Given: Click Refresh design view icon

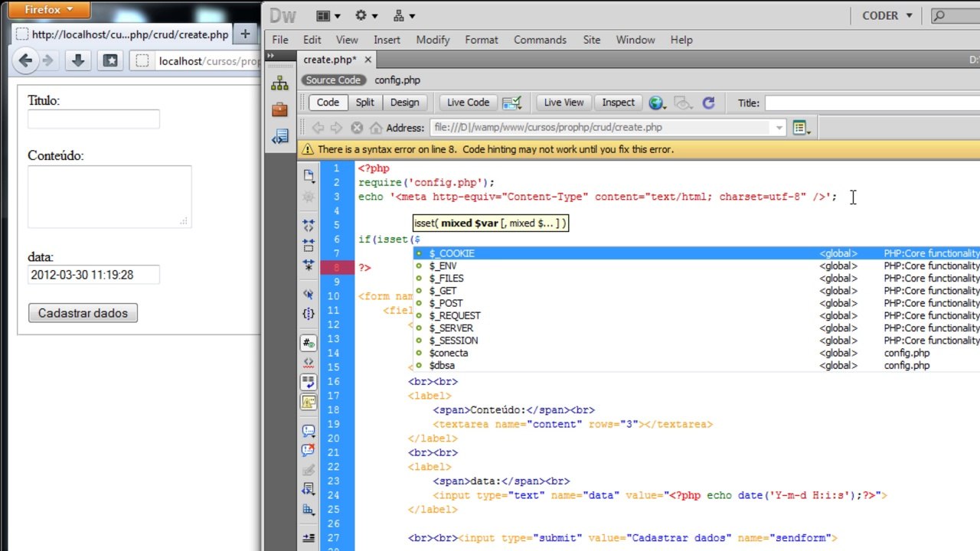Looking at the screenshot, I should click(708, 103).
